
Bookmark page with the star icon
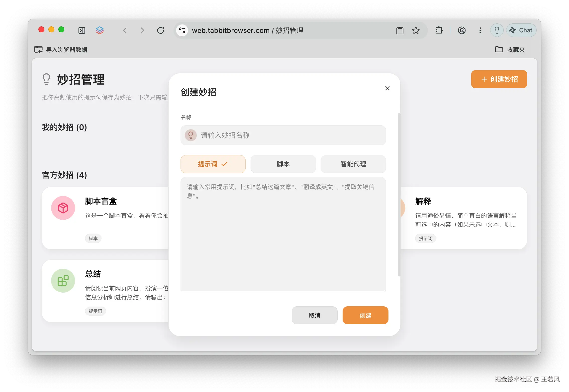click(416, 30)
